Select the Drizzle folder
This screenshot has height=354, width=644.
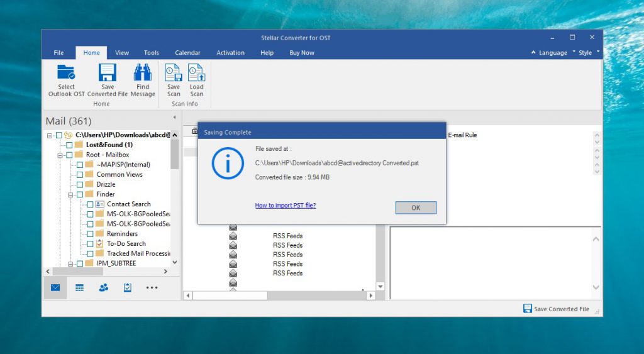point(106,184)
